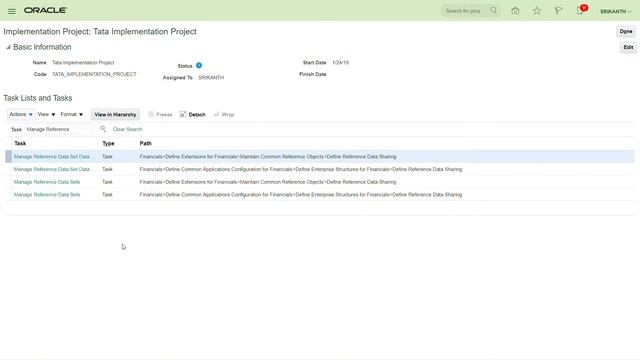The height and width of the screenshot is (360, 640).
Task: Open the Actions dropdown menu
Action: [x=21, y=114]
